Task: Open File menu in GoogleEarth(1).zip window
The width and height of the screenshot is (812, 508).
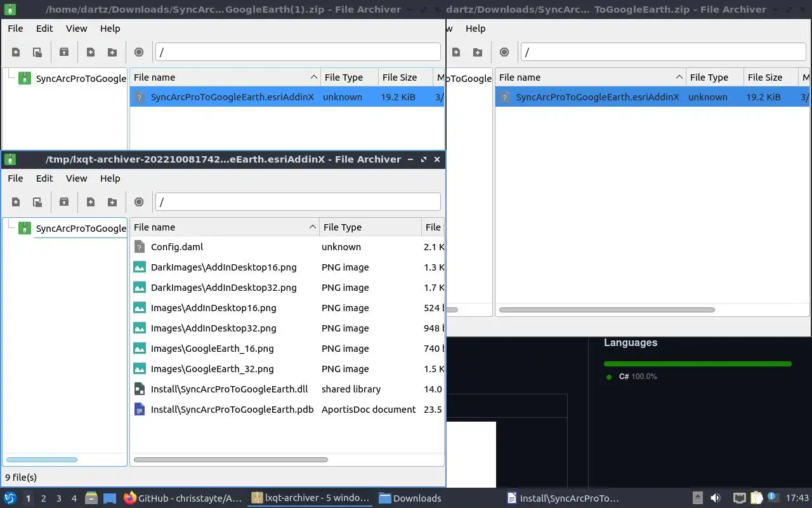Action: click(x=15, y=29)
